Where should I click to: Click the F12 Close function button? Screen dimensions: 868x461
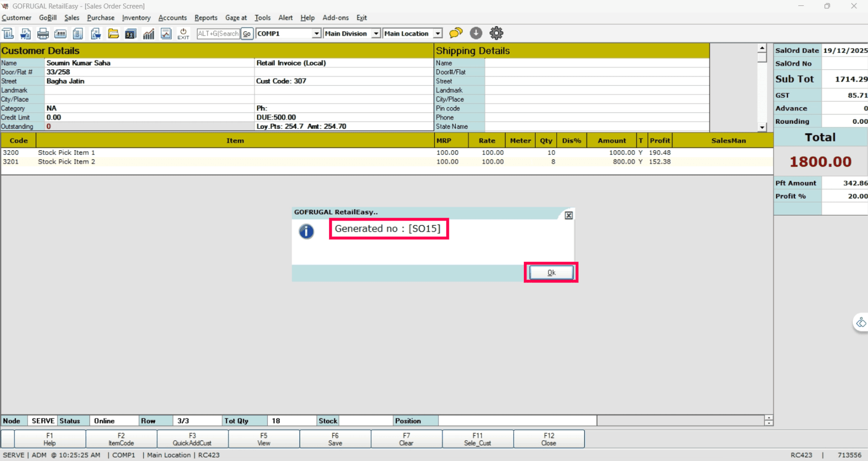click(x=549, y=439)
